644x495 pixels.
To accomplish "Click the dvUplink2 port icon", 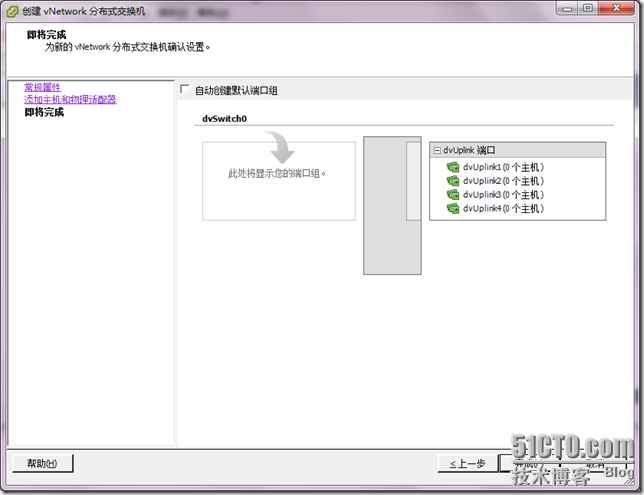I will click(453, 181).
